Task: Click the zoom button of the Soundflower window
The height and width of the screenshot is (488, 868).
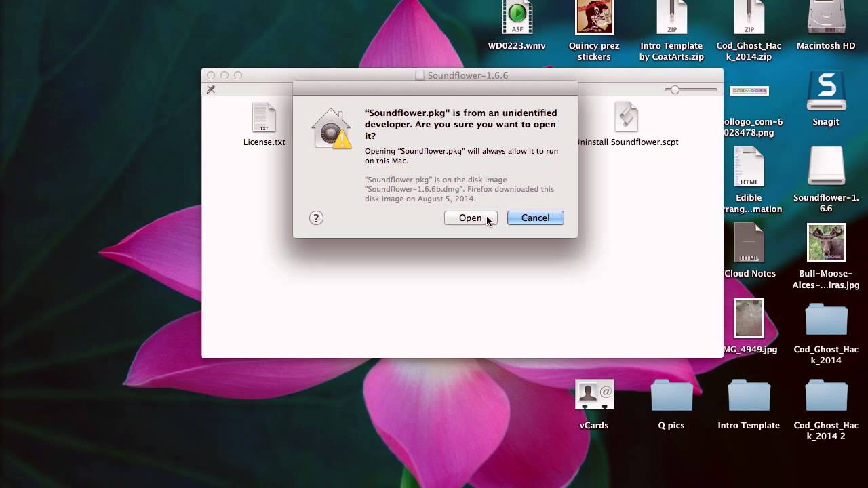Action: click(238, 75)
